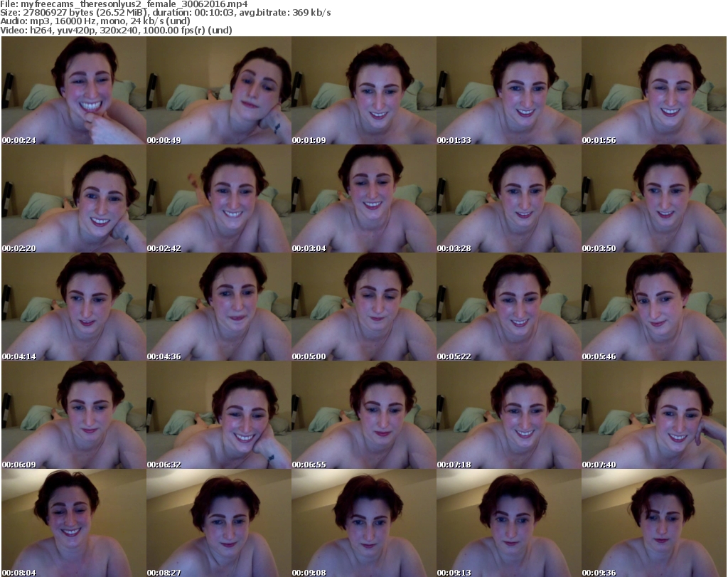Select the frame stamped 00:04:36

219,307
